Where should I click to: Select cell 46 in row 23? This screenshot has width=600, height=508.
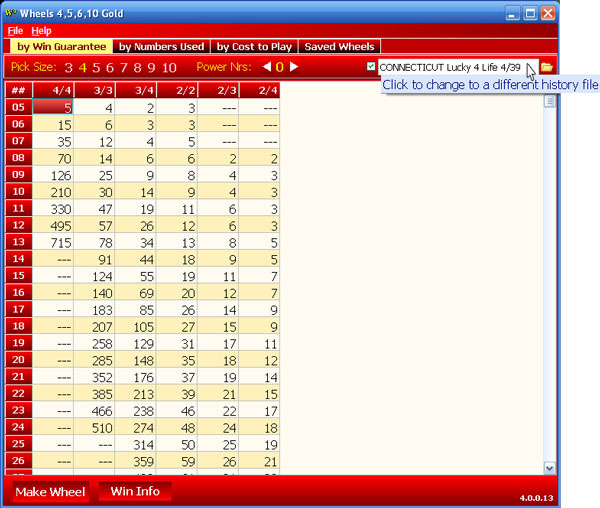coord(177,410)
